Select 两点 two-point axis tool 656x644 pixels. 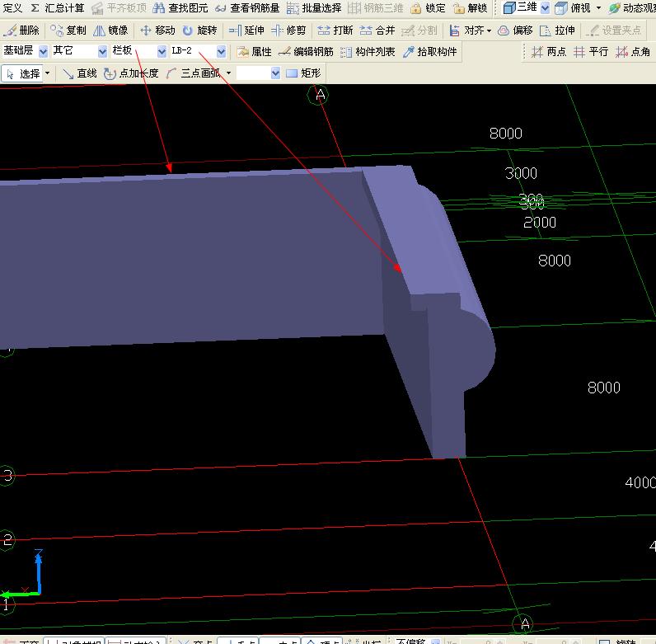(x=549, y=51)
